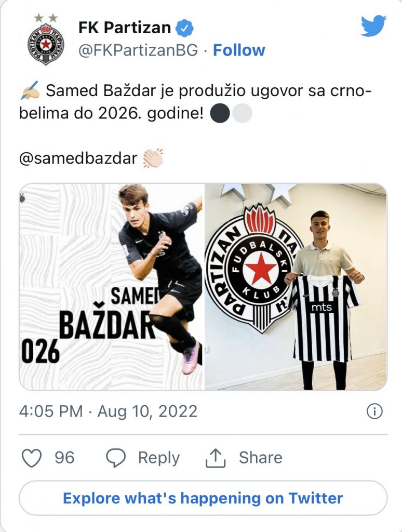Open the Samed Baždar action photo

coord(112,286)
